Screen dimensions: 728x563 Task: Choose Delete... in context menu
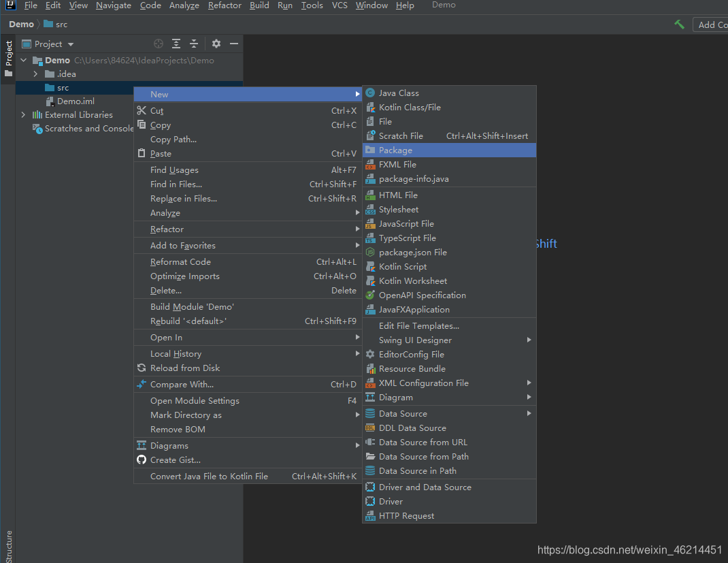(x=248, y=290)
